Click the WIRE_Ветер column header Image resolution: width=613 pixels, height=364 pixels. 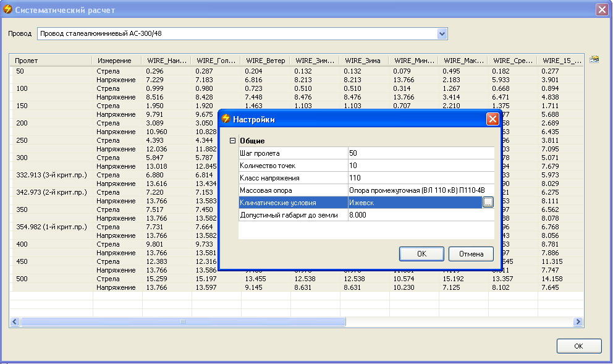click(266, 61)
